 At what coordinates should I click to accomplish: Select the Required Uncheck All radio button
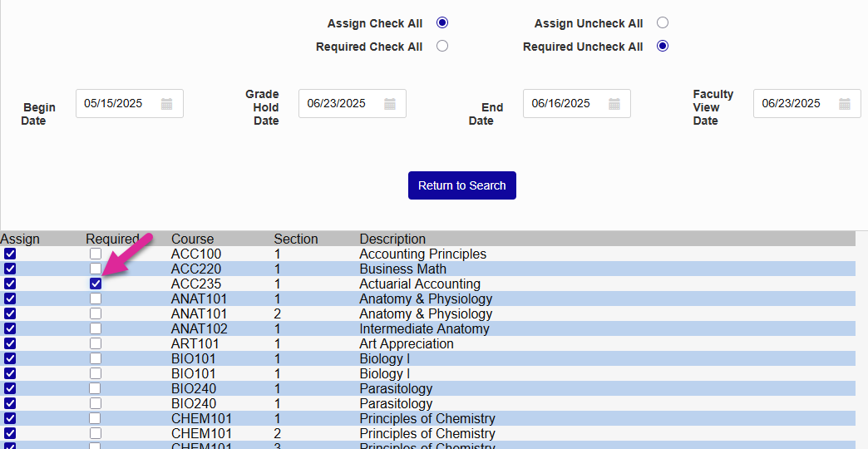(x=663, y=47)
